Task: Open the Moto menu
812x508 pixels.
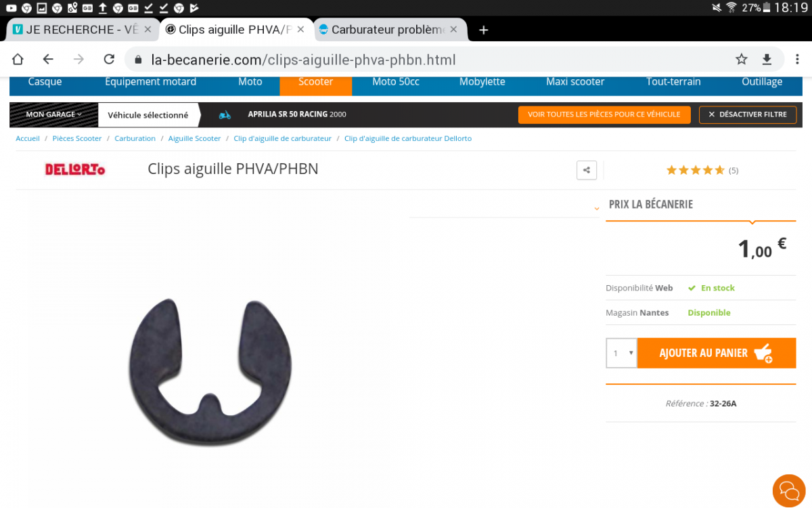Action: tap(250, 81)
